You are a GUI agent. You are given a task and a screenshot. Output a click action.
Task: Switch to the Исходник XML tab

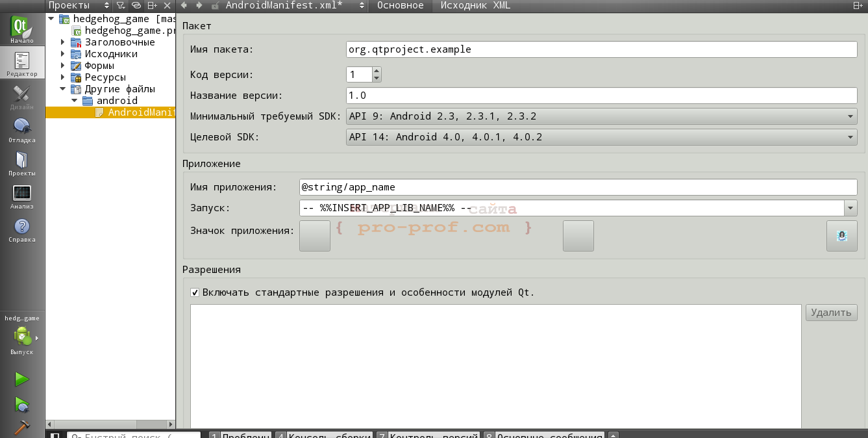click(x=475, y=5)
